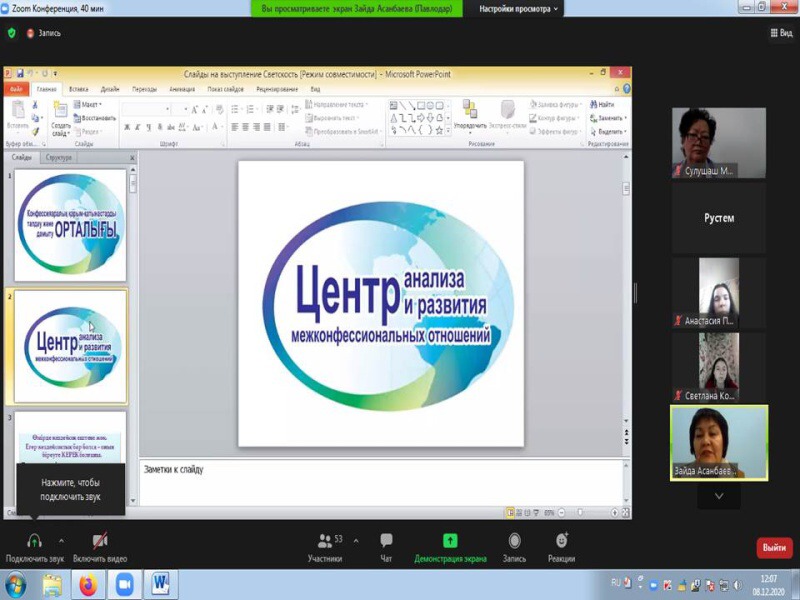This screenshot has height=600, width=800.
Task: Switch to the Вставка ribbon tab
Action: 79,89
